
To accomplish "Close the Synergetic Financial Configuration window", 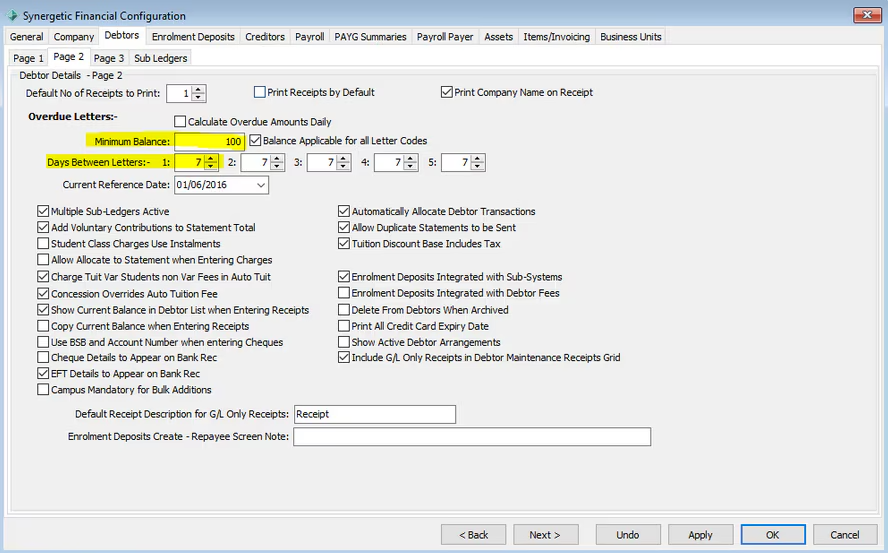I will coord(866,15).
